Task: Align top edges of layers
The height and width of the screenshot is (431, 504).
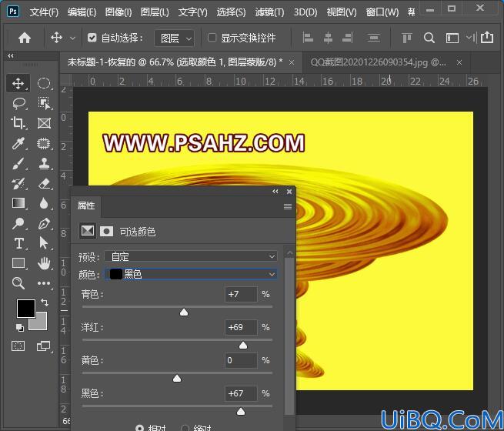Action: coord(406,38)
